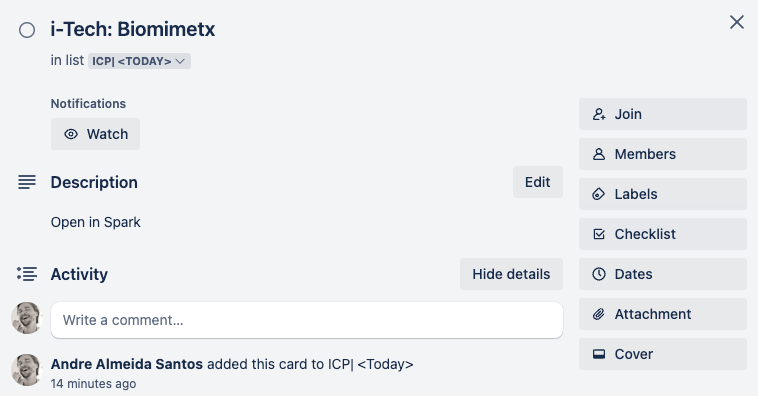758x396 pixels.
Task: Click the Members person icon
Action: 598,154
